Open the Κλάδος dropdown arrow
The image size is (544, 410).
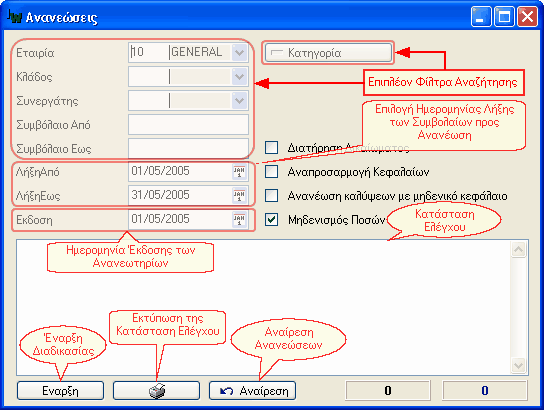coord(239,77)
